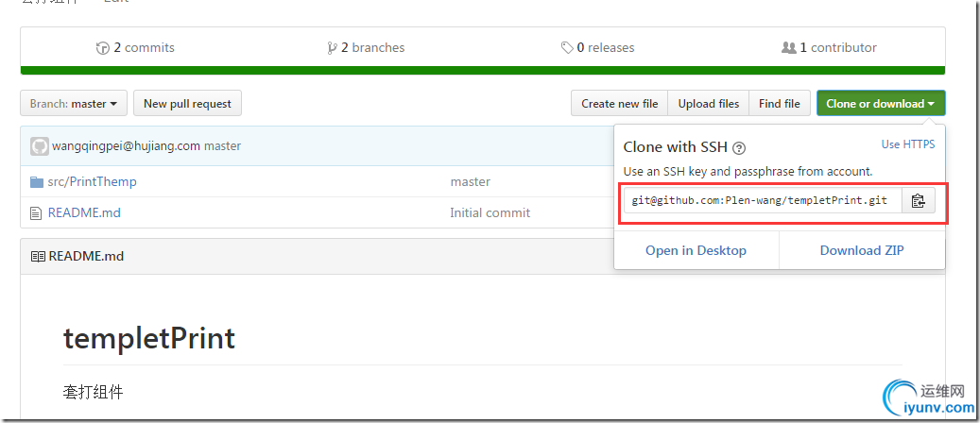Click the 套打组件 description text

click(94, 393)
